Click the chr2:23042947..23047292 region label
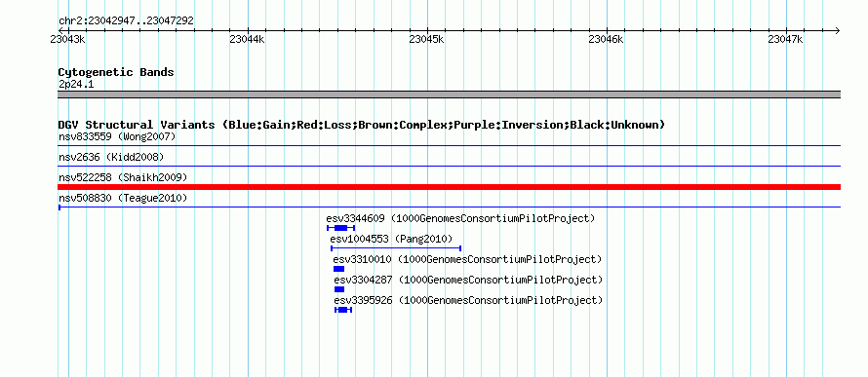This screenshot has height=377, width=868. pos(126,21)
